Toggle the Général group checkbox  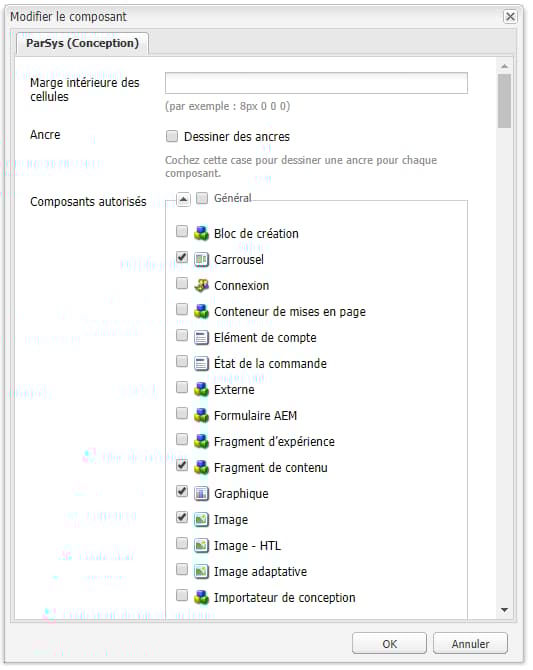tap(202, 198)
